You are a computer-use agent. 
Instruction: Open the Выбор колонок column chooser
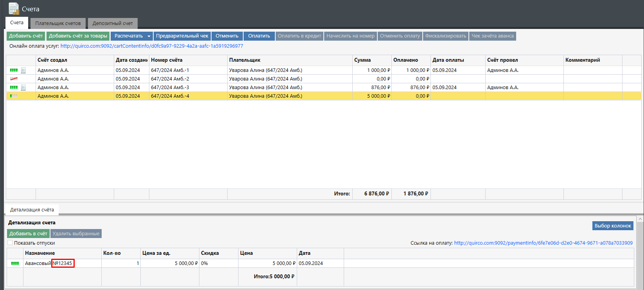tap(613, 226)
